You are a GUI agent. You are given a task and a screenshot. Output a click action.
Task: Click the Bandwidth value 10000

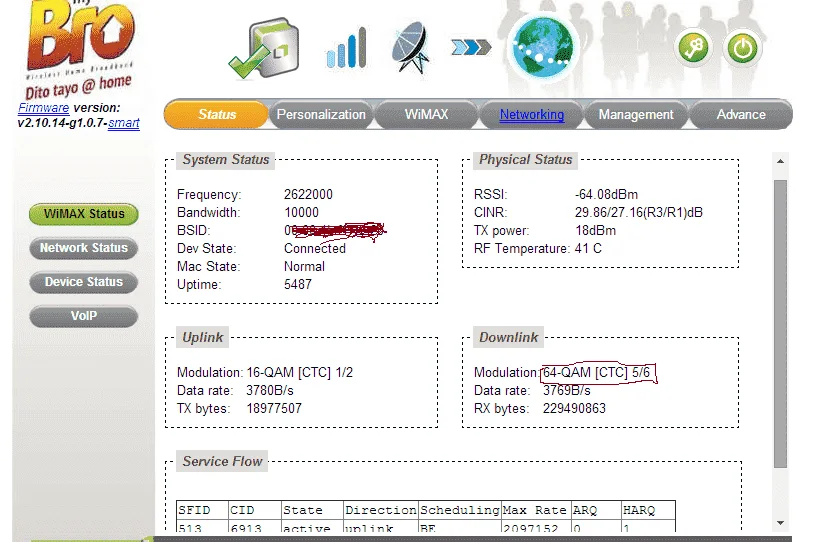(301, 213)
